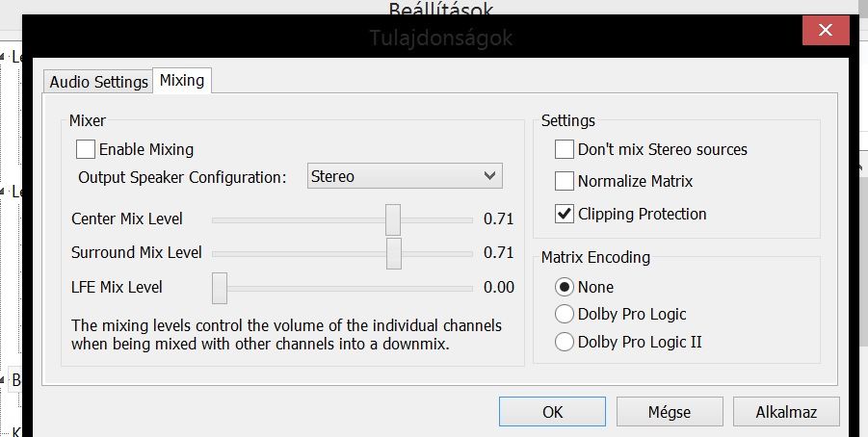Switch to the Audio Settings tab
Image resolution: width=868 pixels, height=437 pixels.
pos(99,82)
